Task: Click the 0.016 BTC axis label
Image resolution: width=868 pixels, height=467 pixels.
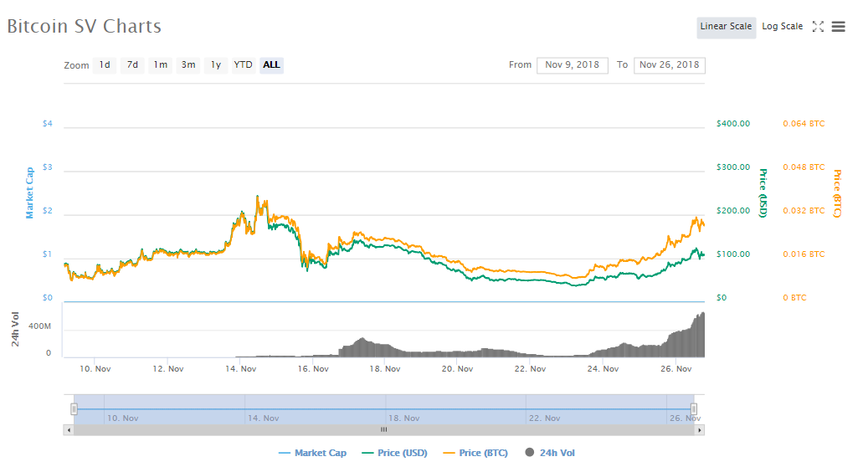Action: click(804, 254)
